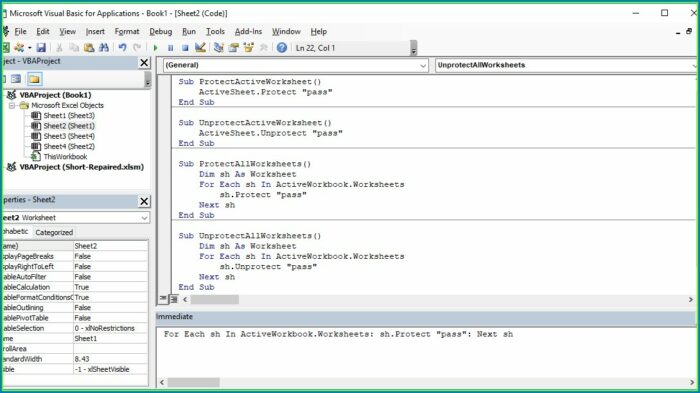This screenshot has width=700, height=393.
Task: Toggle Folders view in Project panel
Action: pyautogui.click(x=34, y=79)
